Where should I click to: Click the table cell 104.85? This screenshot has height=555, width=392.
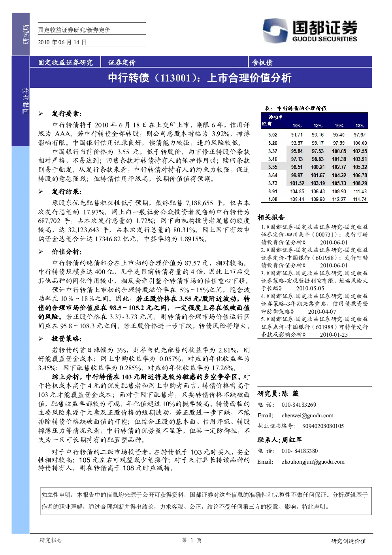click(297, 191)
